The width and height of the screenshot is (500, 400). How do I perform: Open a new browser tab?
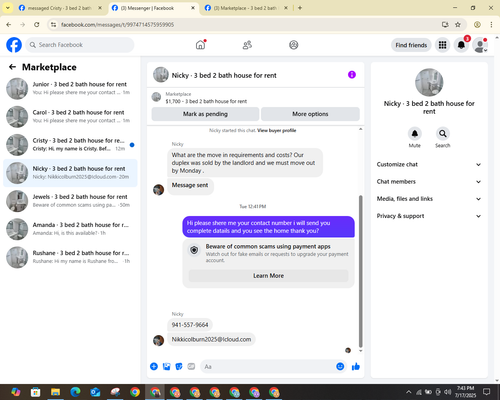(x=300, y=8)
